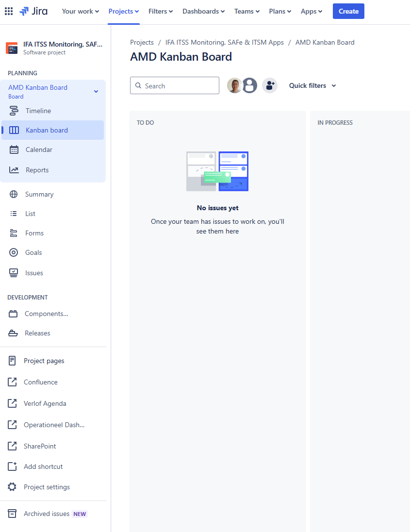Click the board Search input field
Screen dimensions: 410x532
(x=175, y=85)
